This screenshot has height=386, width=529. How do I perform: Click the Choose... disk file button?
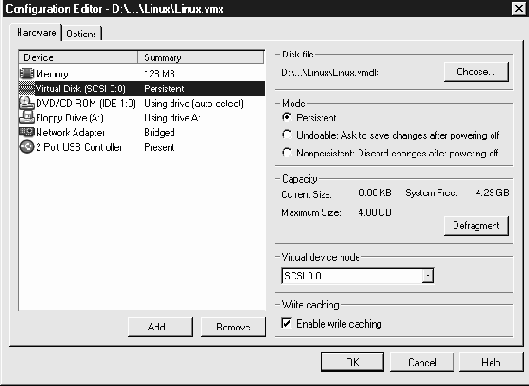click(x=476, y=72)
